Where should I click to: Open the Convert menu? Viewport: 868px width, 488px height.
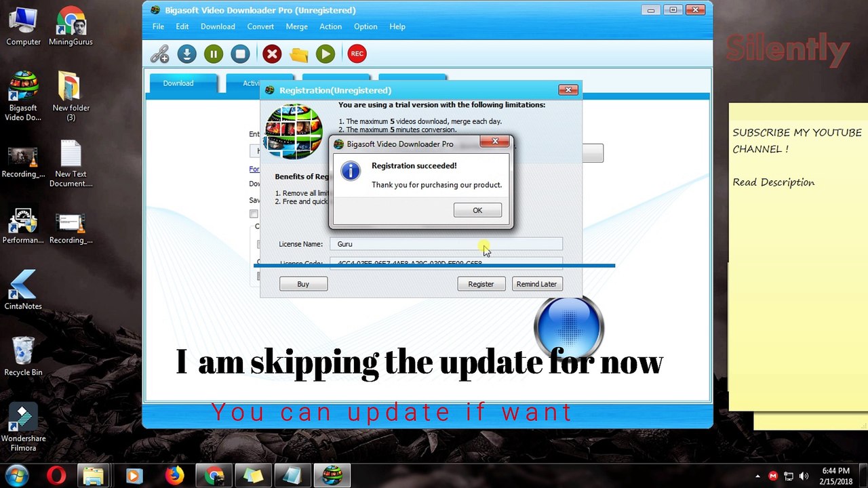260,26
